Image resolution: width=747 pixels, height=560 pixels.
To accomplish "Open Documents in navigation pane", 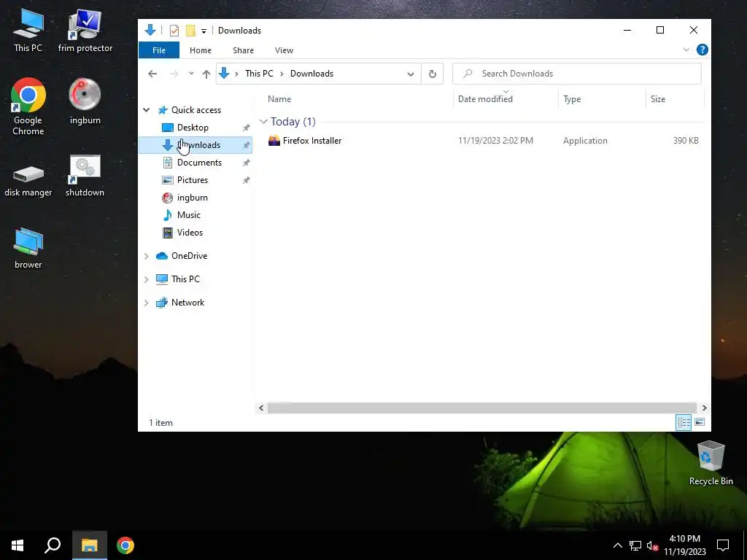I will pos(199,163).
